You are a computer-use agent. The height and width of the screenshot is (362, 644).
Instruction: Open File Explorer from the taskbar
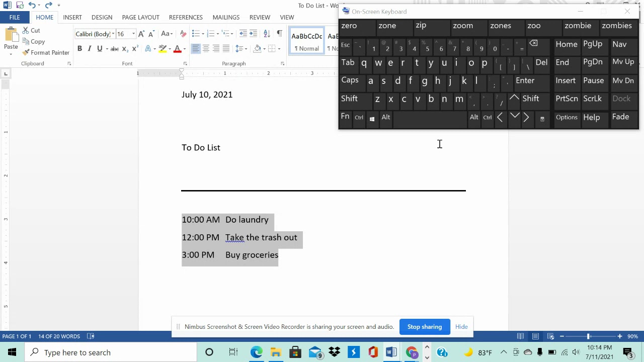276,352
